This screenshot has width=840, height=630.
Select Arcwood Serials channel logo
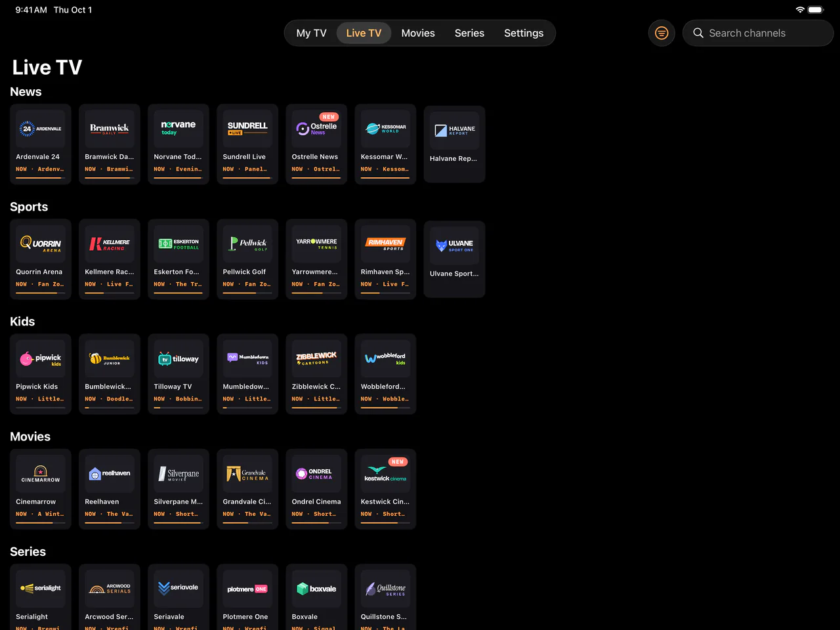point(110,589)
